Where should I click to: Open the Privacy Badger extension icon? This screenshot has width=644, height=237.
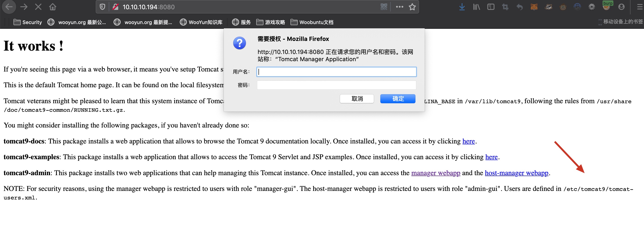coord(549,7)
